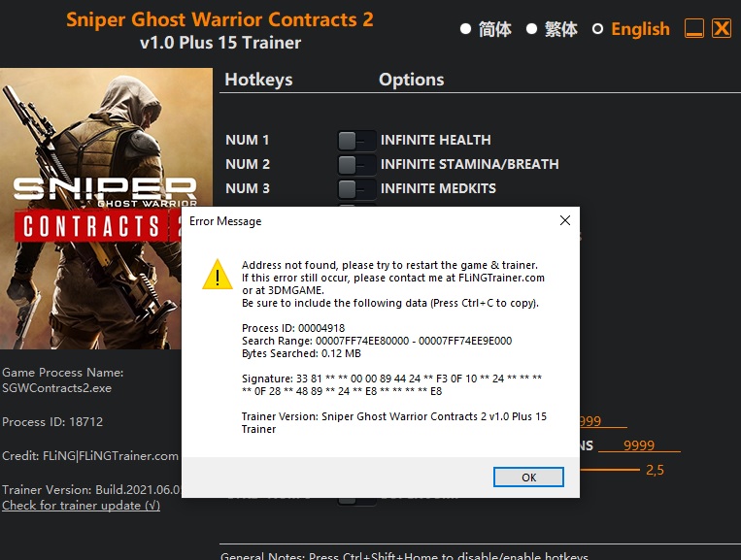Minimize the trainer window
The height and width of the screenshot is (560, 741).
[x=694, y=28]
